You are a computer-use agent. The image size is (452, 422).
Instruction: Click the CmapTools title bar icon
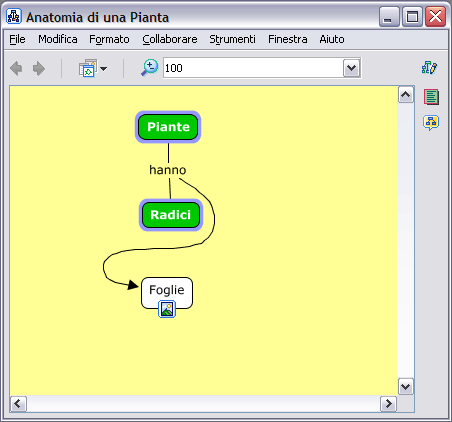coord(14,16)
